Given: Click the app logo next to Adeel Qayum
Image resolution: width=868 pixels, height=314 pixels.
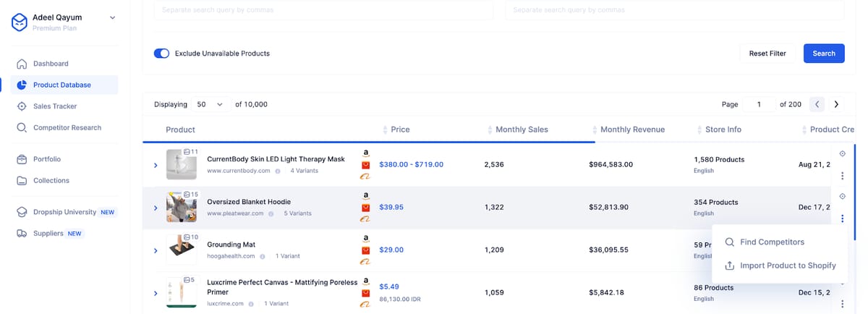Looking at the screenshot, I should [20, 22].
